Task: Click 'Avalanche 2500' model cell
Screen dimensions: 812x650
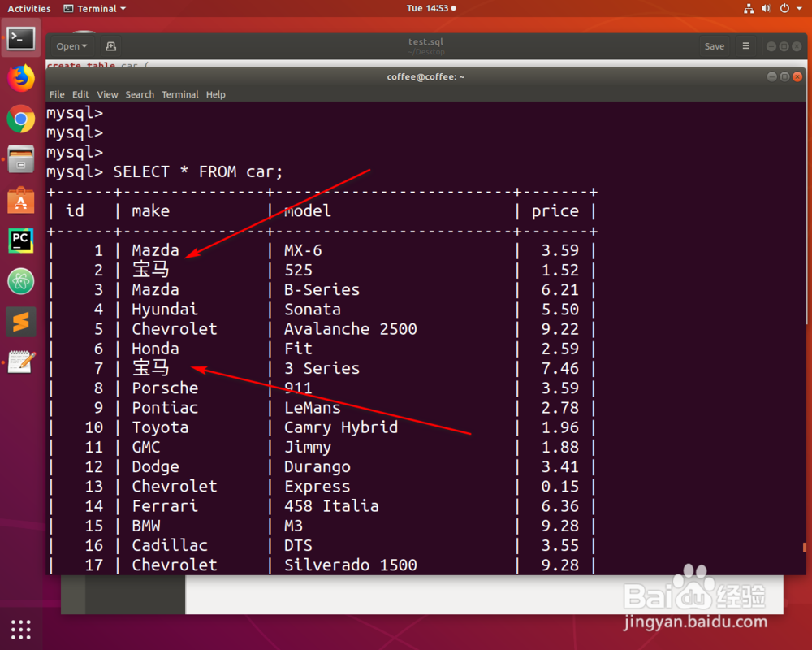Action: coord(350,329)
